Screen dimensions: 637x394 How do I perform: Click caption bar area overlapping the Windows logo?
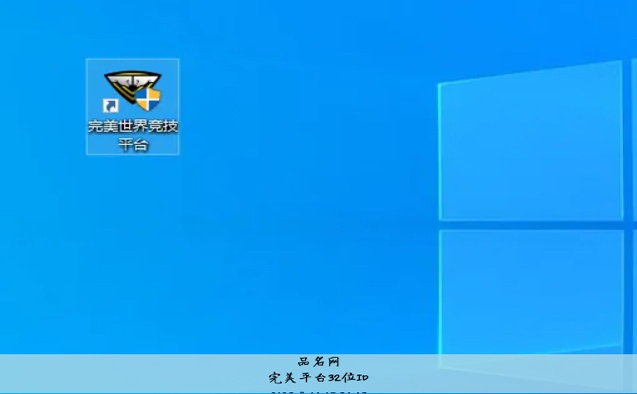pos(528,373)
